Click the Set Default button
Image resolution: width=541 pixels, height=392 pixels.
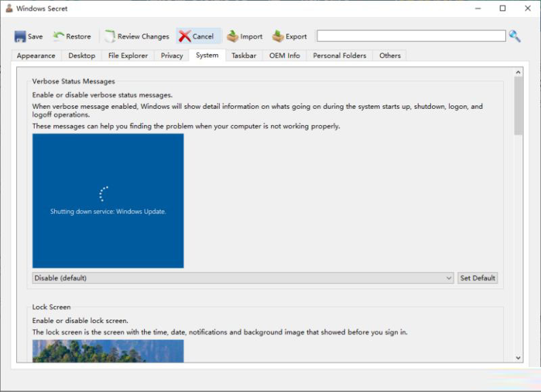pos(477,278)
